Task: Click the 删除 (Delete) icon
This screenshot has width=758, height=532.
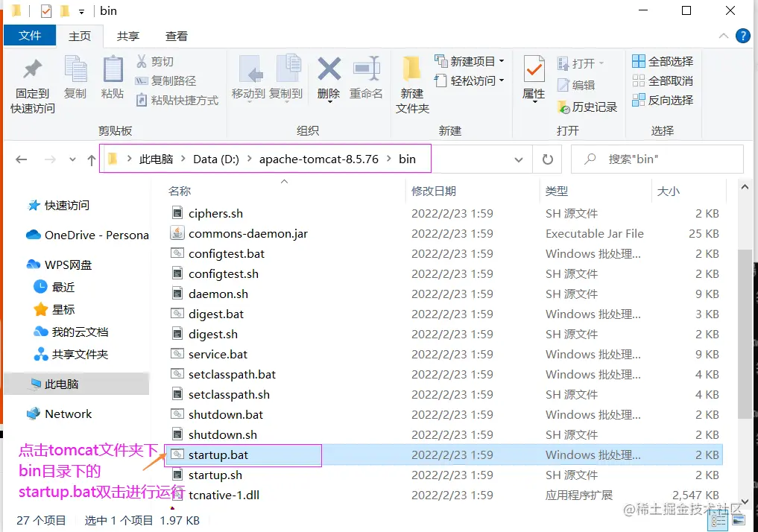Action: 328,75
